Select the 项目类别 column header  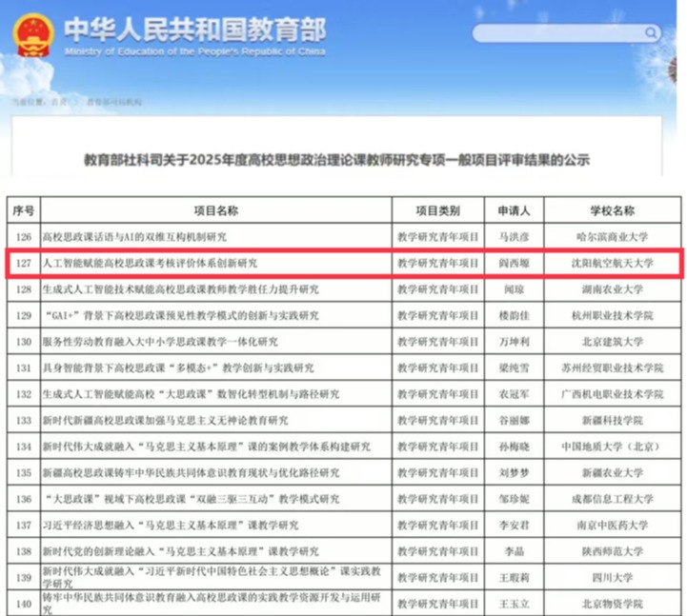tap(438, 210)
